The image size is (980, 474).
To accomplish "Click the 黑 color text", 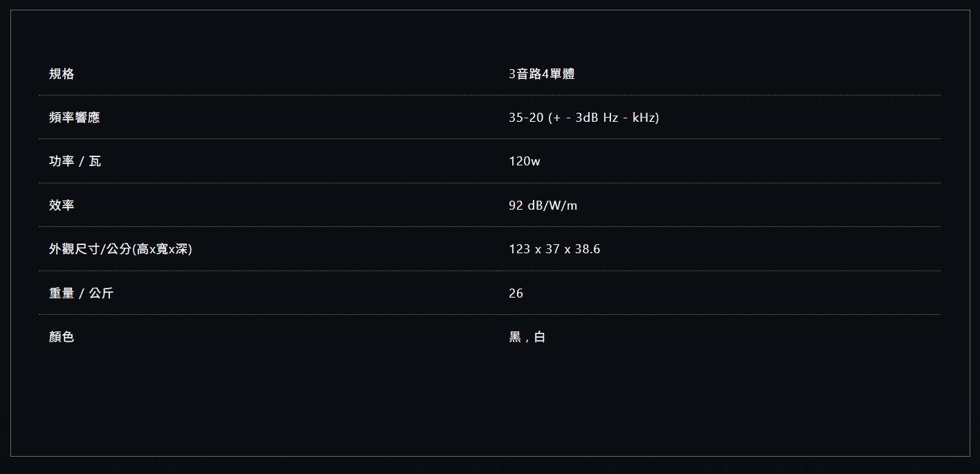I will (515, 337).
